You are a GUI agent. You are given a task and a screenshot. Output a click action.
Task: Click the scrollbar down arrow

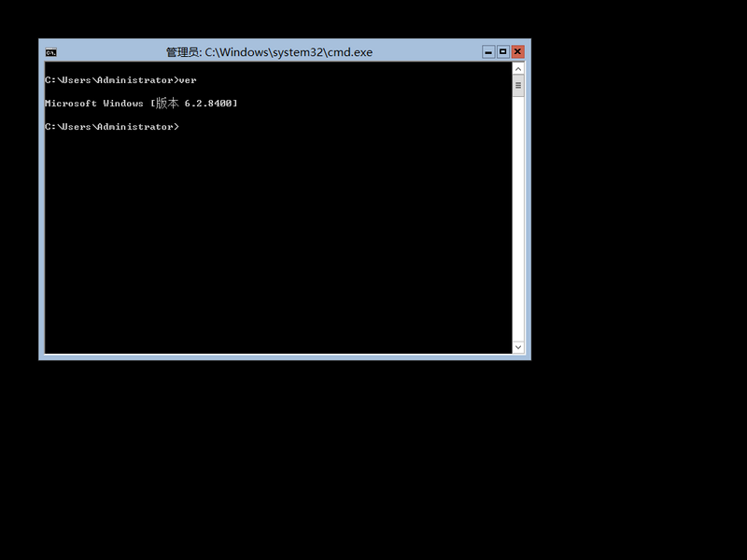[518, 347]
